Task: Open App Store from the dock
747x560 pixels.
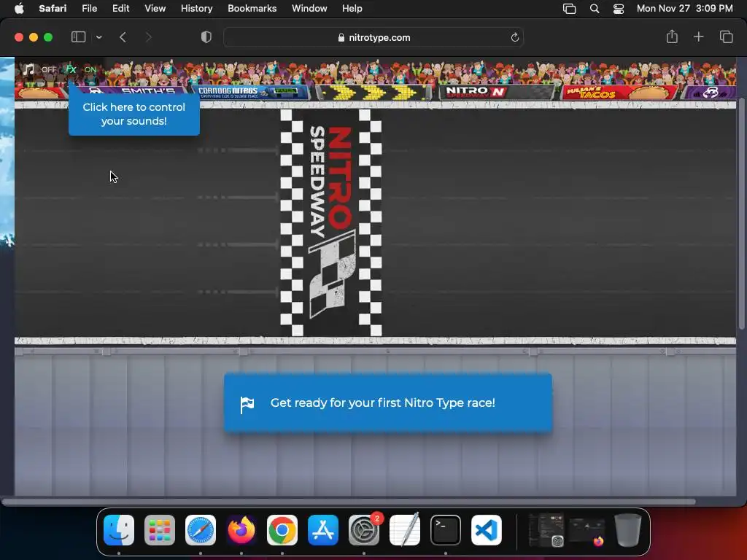Action: (x=323, y=530)
